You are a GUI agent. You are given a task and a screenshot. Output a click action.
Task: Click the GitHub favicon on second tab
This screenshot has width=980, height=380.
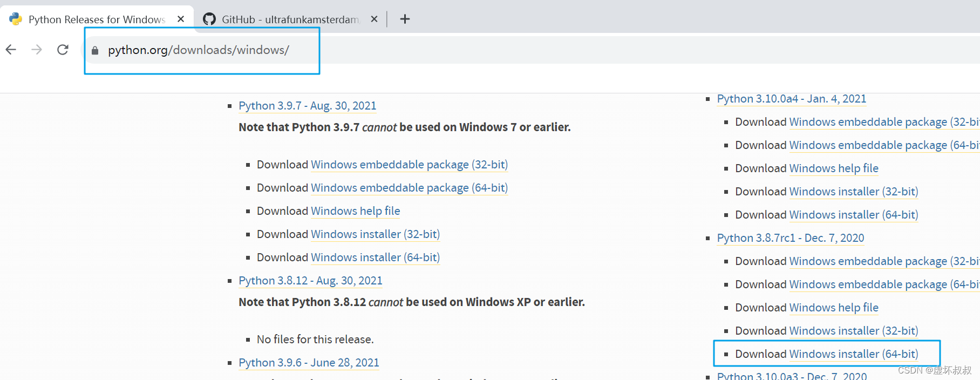209,19
